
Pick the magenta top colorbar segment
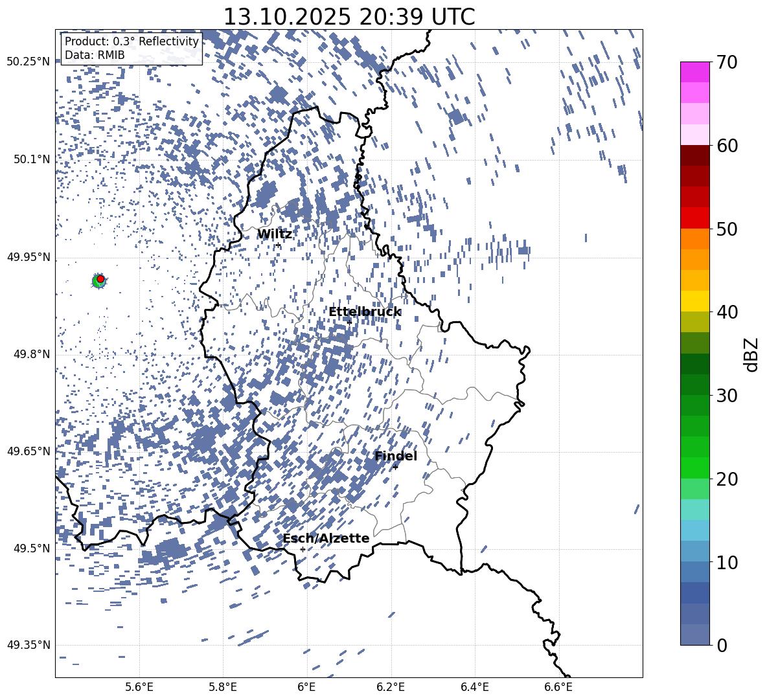coord(694,72)
